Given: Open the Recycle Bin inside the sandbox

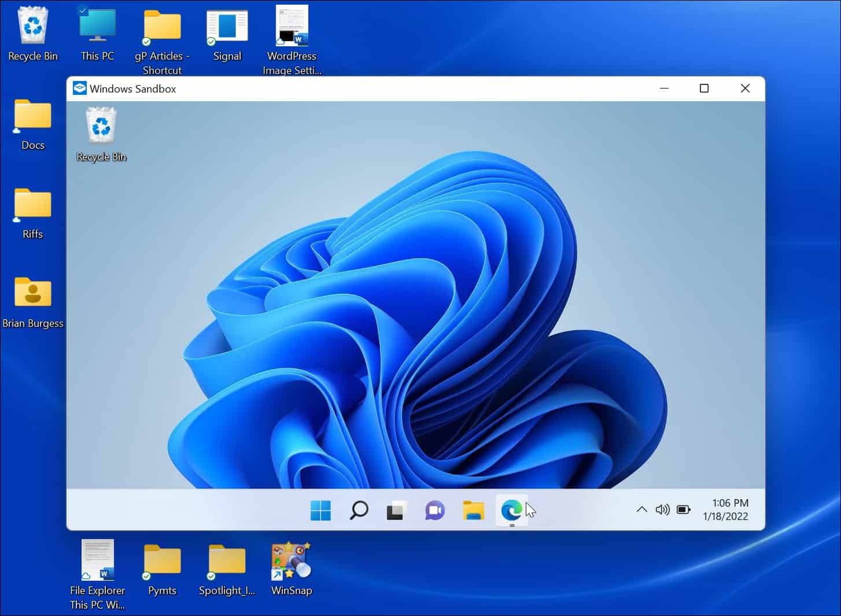Looking at the screenshot, I should pyautogui.click(x=101, y=124).
